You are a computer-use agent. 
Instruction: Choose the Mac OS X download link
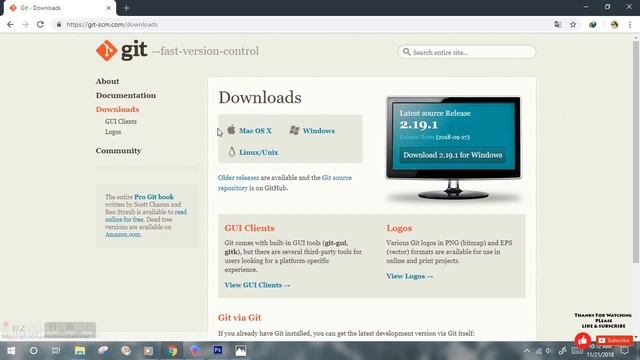[255, 131]
